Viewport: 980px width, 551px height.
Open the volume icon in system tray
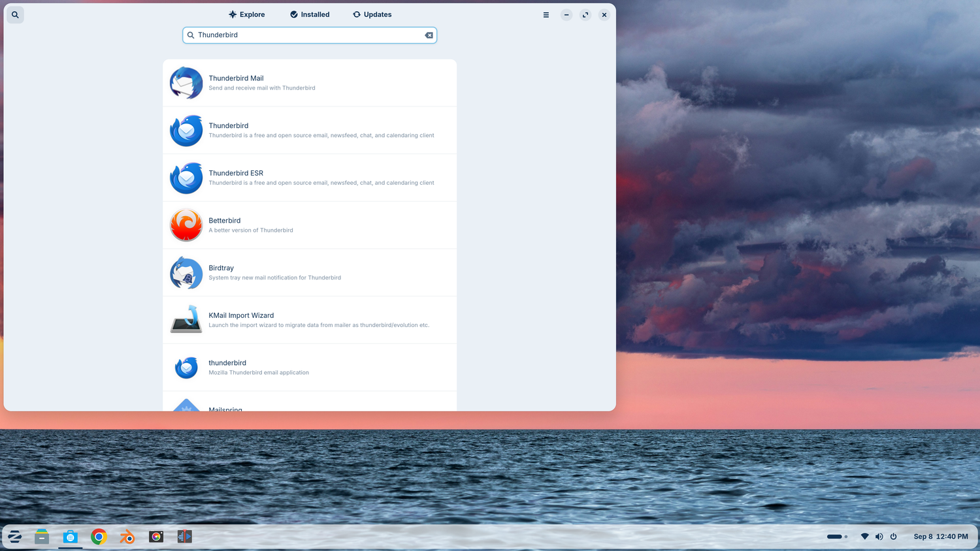coord(879,537)
